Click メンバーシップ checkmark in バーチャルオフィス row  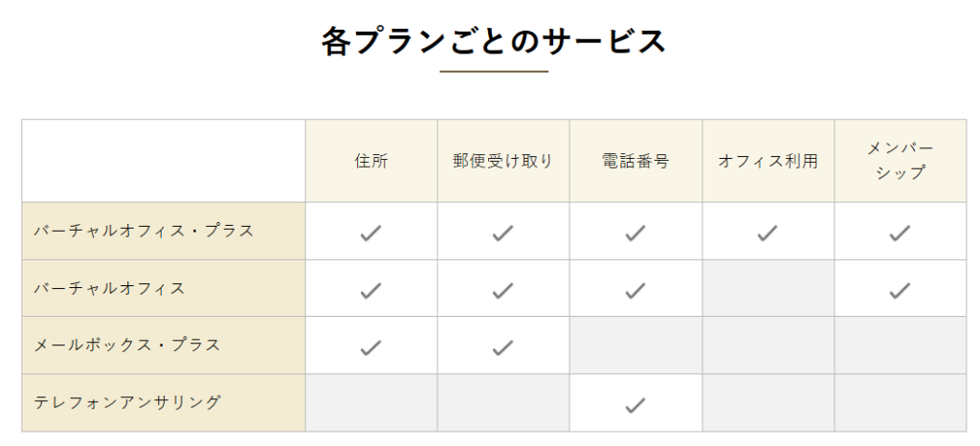[900, 290]
